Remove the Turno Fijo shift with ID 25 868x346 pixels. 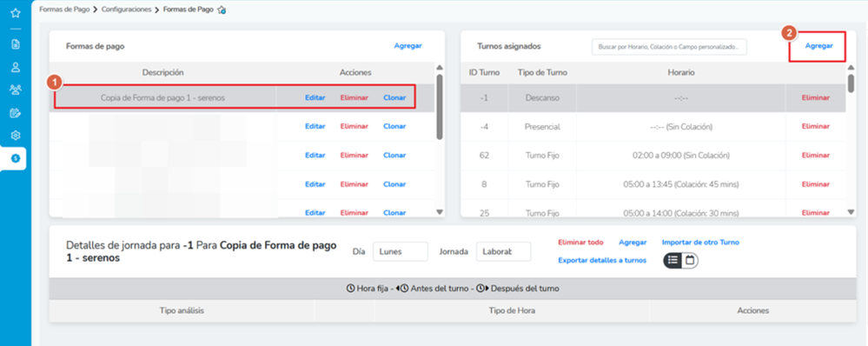[x=815, y=213]
